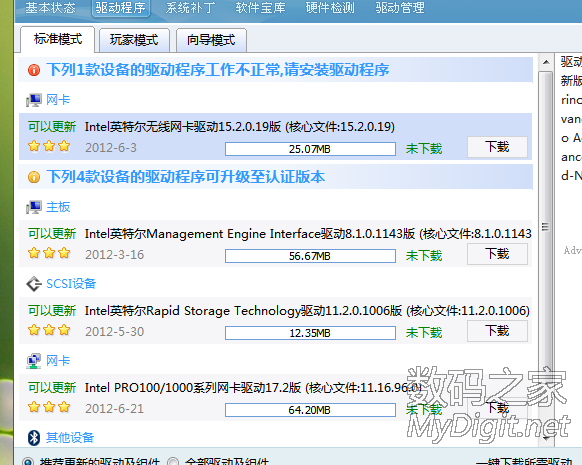Click the network icon beside the second 网卡
The image size is (582, 465).
(34, 361)
